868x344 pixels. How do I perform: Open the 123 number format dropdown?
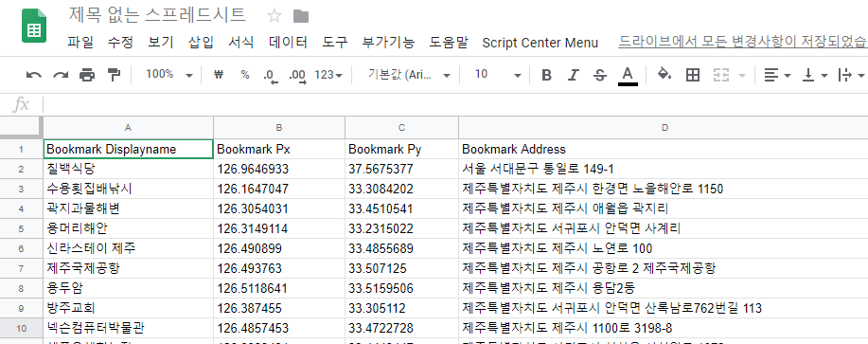(x=328, y=75)
